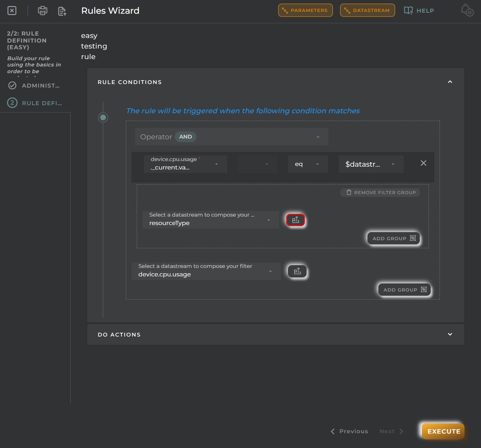Click ADD GROUP inside the nested filter group
The height and width of the screenshot is (448, 481).
point(393,238)
